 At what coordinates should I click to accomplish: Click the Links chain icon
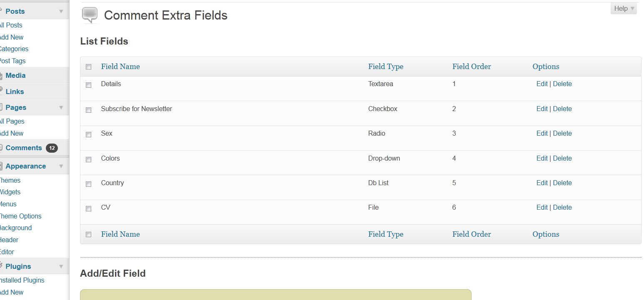(1, 91)
